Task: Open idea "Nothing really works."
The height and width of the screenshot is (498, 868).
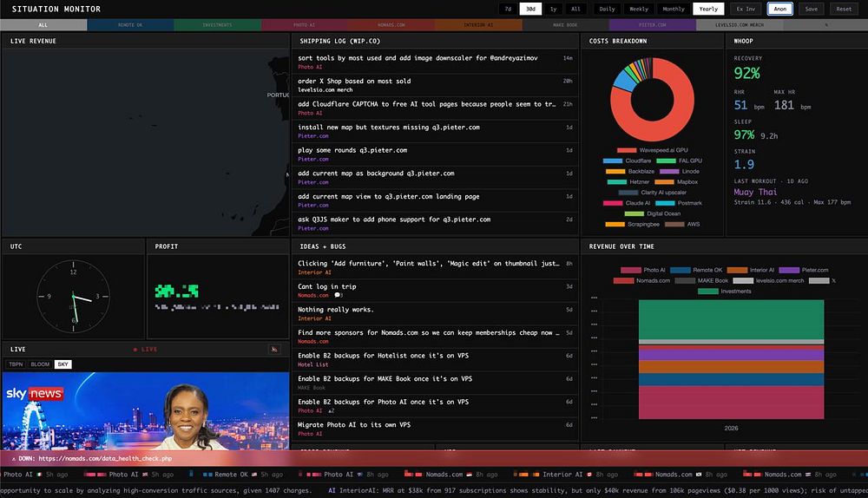Action: 435,314
